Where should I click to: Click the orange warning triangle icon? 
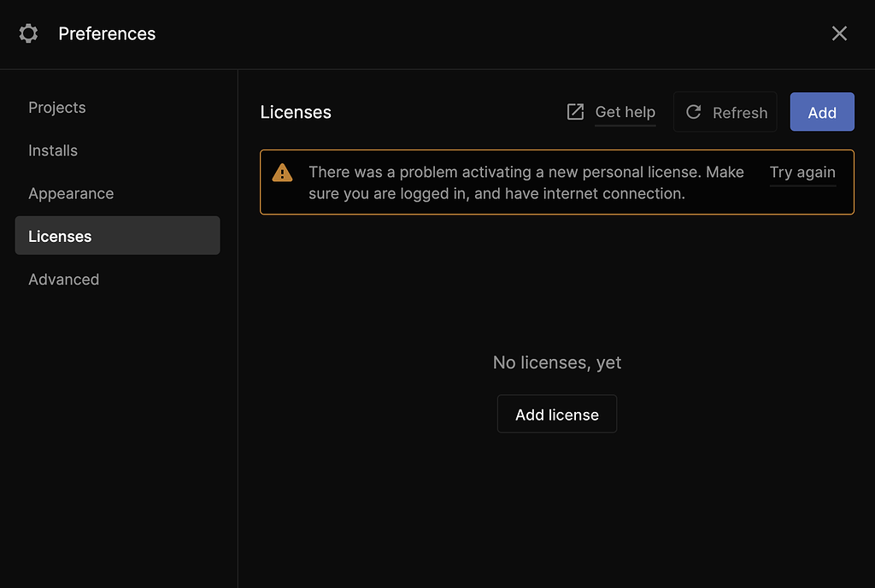click(282, 173)
